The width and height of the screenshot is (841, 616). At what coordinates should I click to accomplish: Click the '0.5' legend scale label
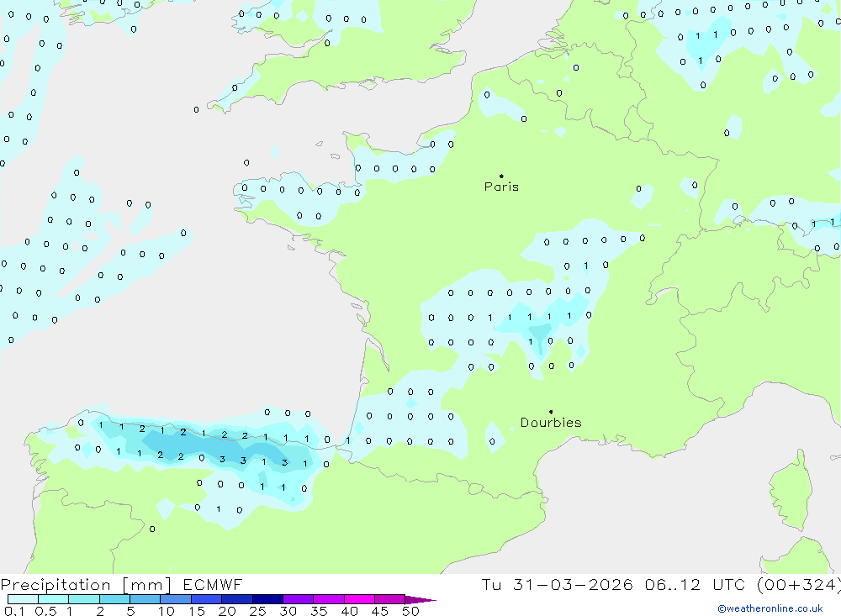(45, 611)
